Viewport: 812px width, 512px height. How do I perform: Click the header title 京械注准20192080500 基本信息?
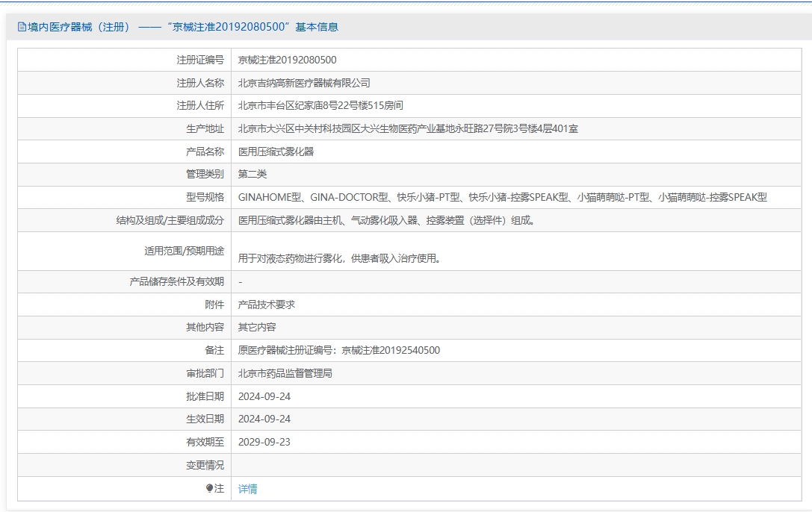pyautogui.click(x=252, y=27)
